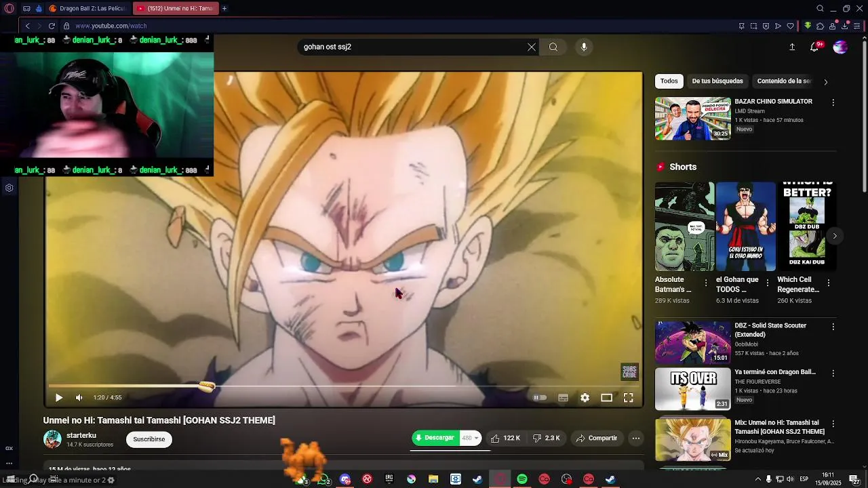Click the green Descargar button

[435, 438]
